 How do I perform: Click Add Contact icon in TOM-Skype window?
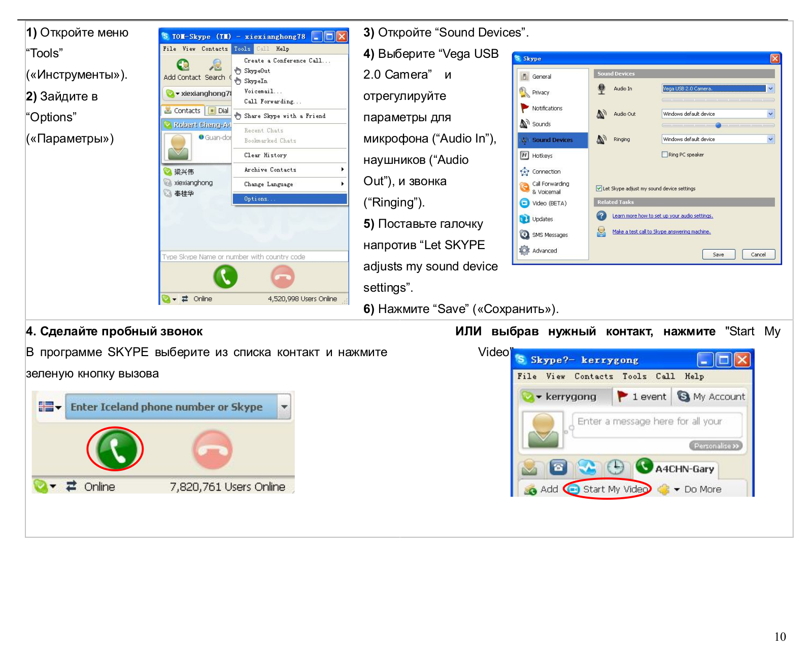coord(183,65)
